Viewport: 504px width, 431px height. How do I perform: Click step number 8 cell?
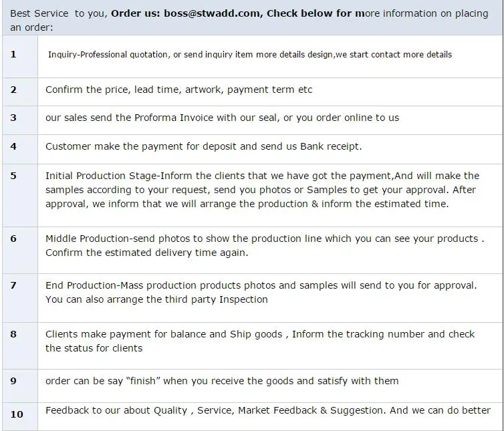20,346
